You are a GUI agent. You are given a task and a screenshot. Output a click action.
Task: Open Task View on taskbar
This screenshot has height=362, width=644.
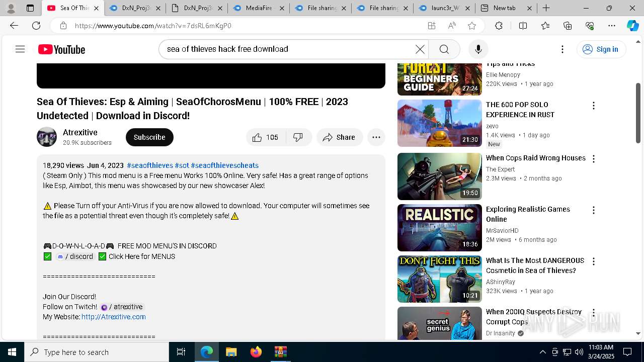181,352
